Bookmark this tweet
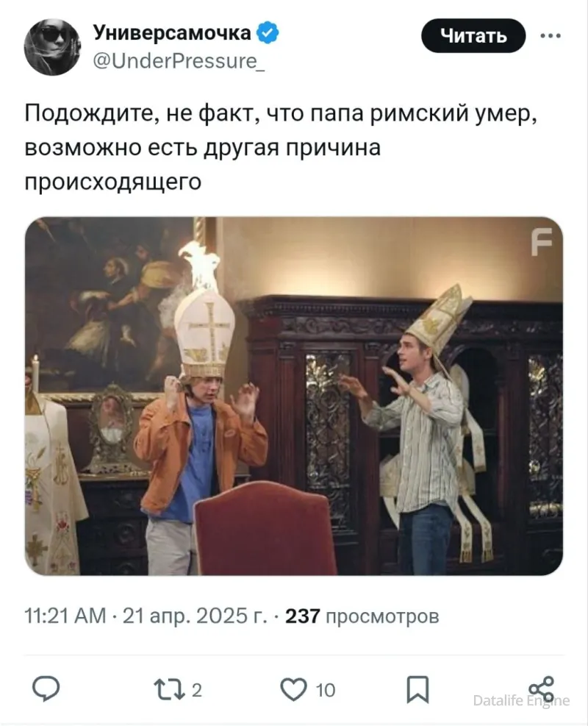Screen dimensions: 588x726 [417, 689]
